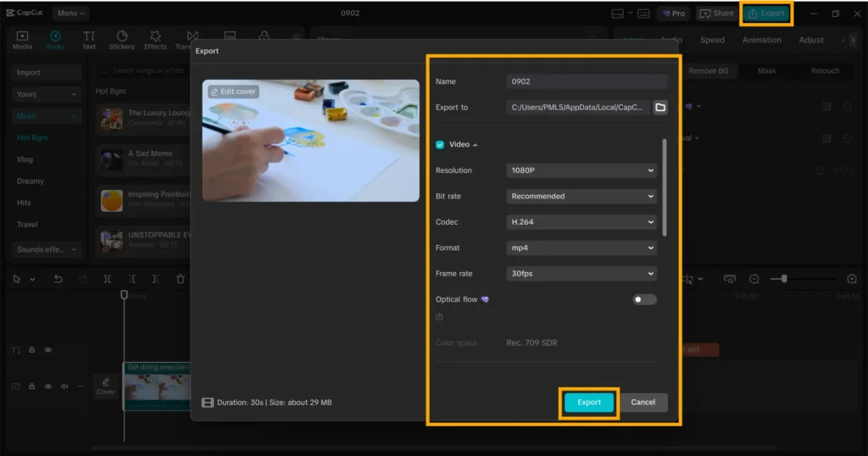
Task: Hide the main video track eye icon
Action: [x=48, y=386]
